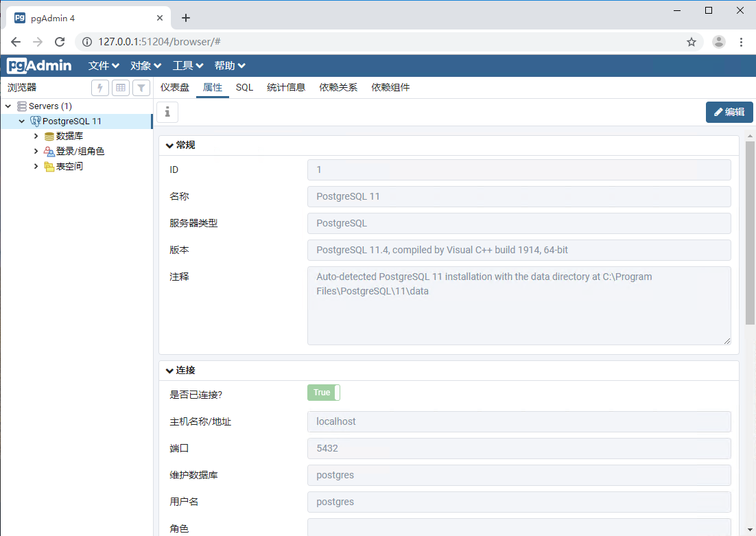The height and width of the screenshot is (536, 756).
Task: Expand the 数据库 tree node
Action: point(36,137)
